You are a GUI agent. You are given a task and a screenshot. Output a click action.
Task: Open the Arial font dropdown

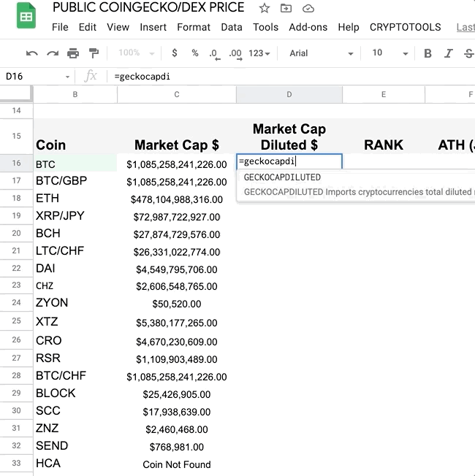(321, 53)
